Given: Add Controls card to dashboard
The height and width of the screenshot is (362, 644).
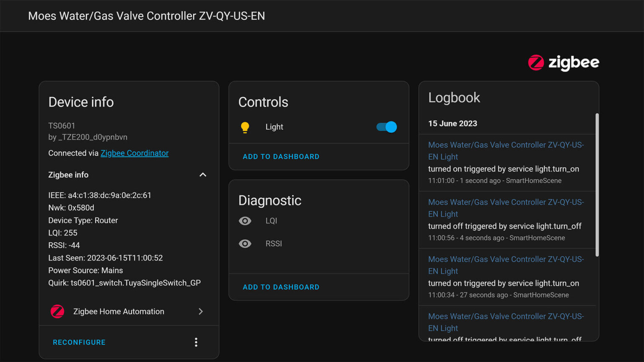Looking at the screenshot, I should click(x=281, y=157).
